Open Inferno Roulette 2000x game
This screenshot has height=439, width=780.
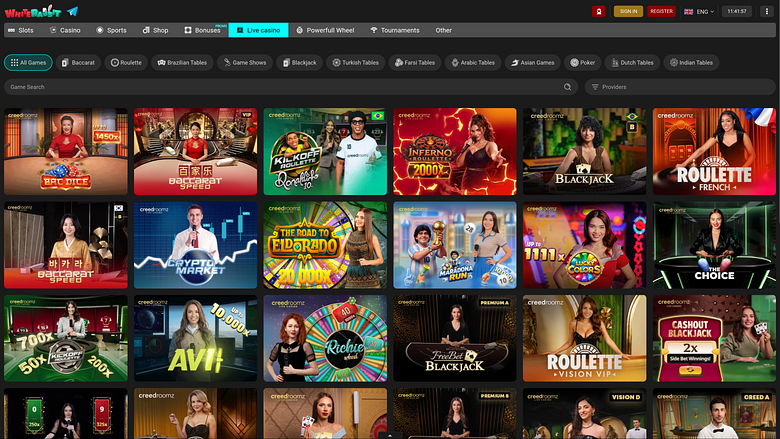[x=455, y=151]
